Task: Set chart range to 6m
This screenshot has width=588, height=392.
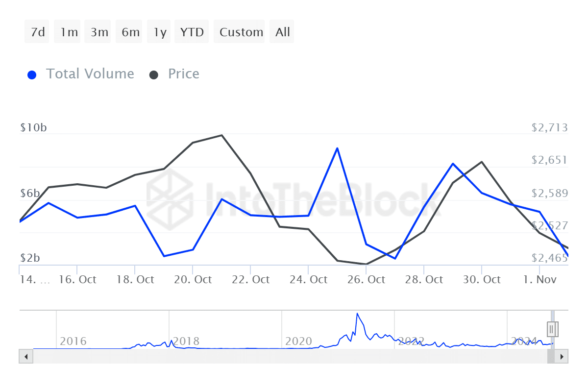Action: click(130, 32)
